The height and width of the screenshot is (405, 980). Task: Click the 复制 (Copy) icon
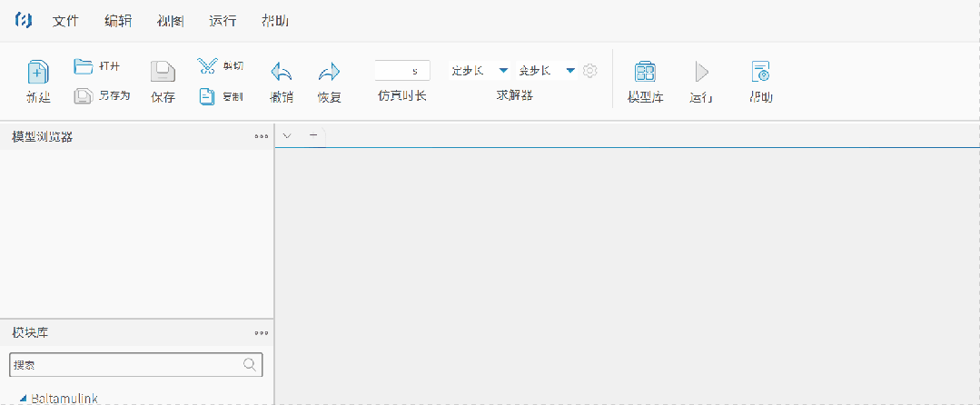(x=207, y=95)
